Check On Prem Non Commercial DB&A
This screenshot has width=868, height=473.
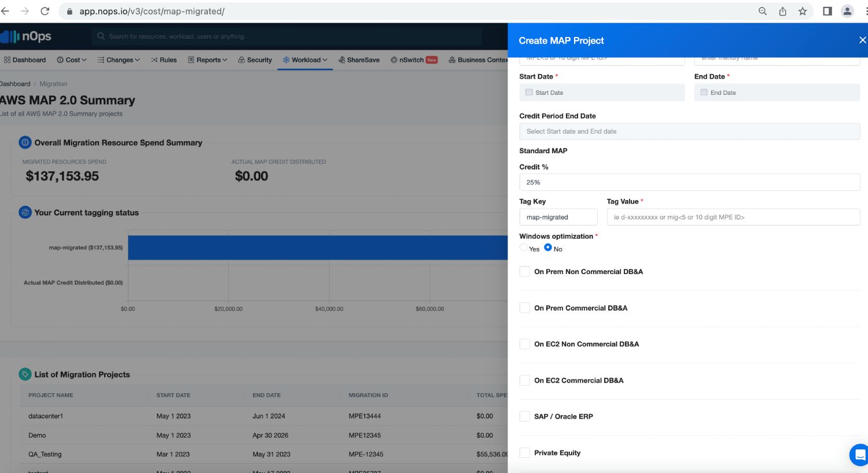pos(525,272)
